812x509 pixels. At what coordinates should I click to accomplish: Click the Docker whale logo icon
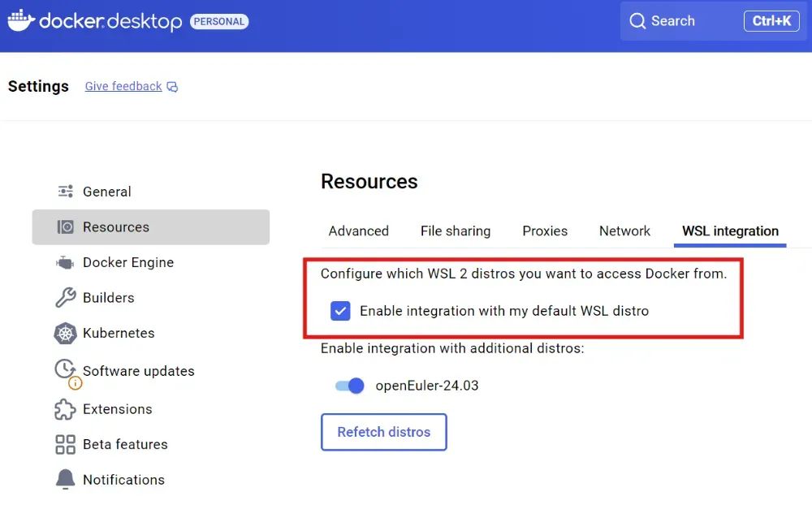pos(21,20)
